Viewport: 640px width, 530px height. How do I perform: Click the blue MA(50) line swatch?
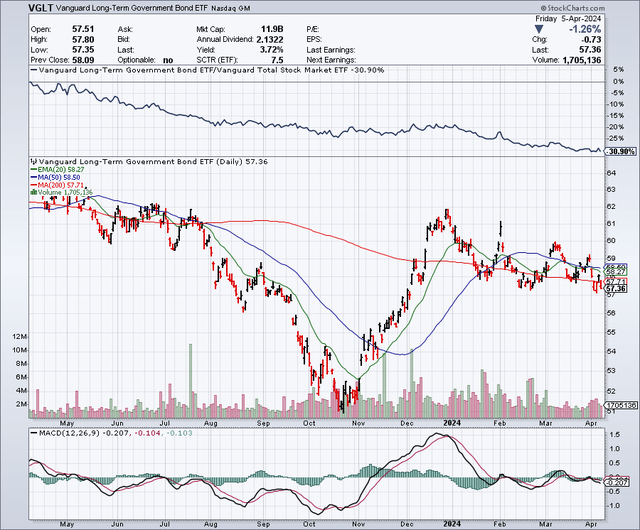[33, 177]
